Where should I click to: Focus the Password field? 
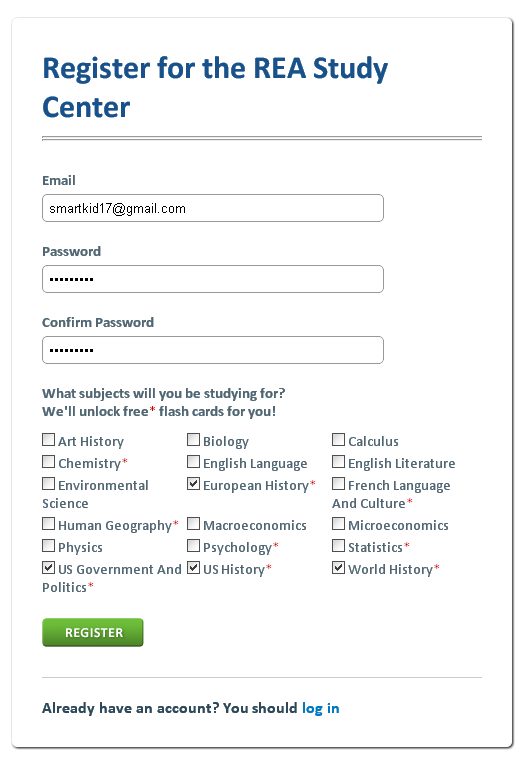(x=213, y=279)
